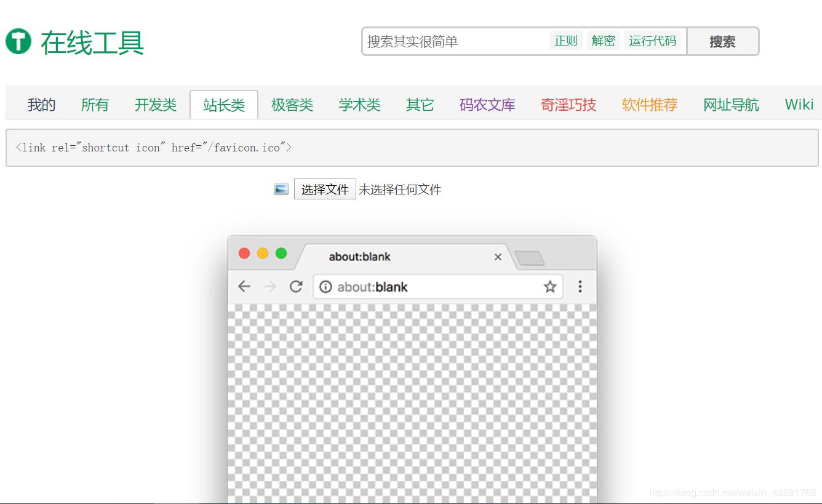Select the 站长类 tab

(224, 105)
